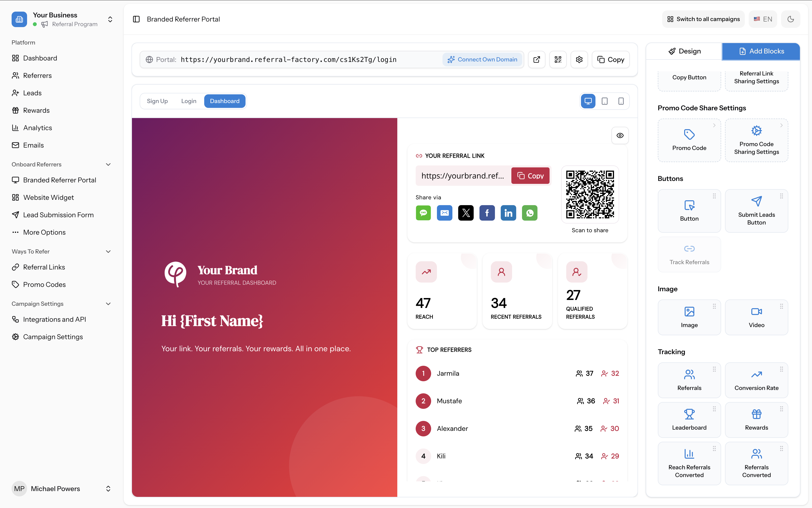Share via email icon
812x508 pixels.
[445, 213]
